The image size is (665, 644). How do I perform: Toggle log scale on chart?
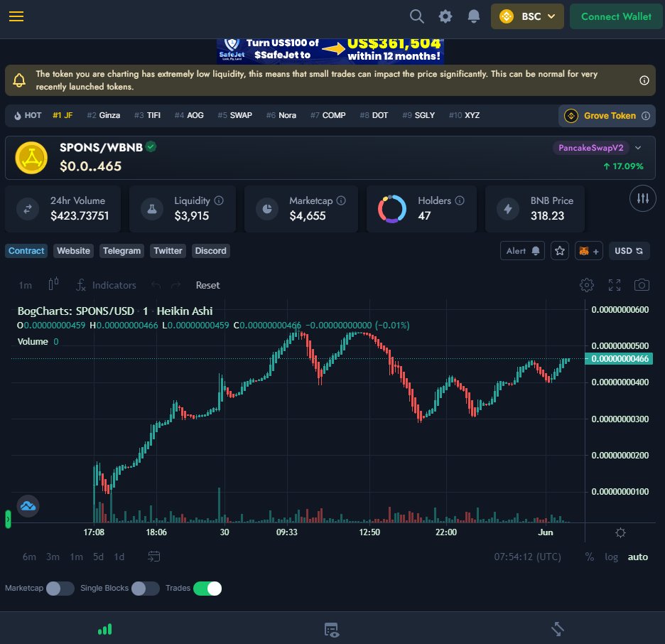point(611,557)
